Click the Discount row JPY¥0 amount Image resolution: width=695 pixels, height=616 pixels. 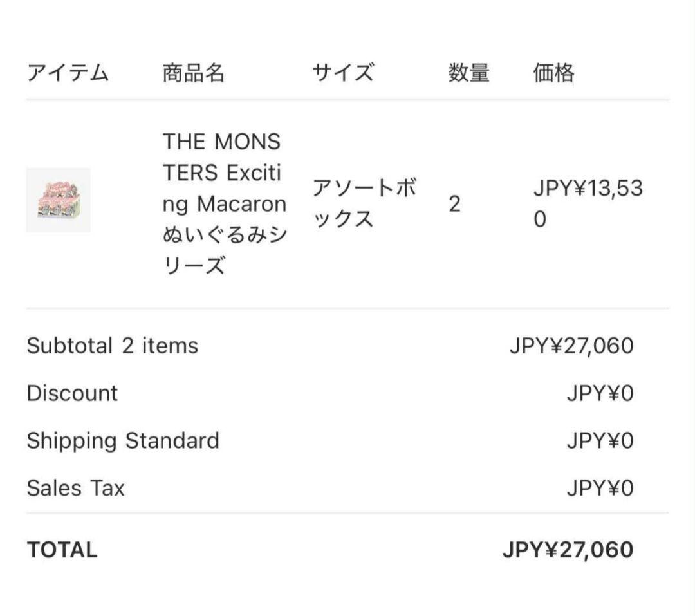tap(600, 393)
